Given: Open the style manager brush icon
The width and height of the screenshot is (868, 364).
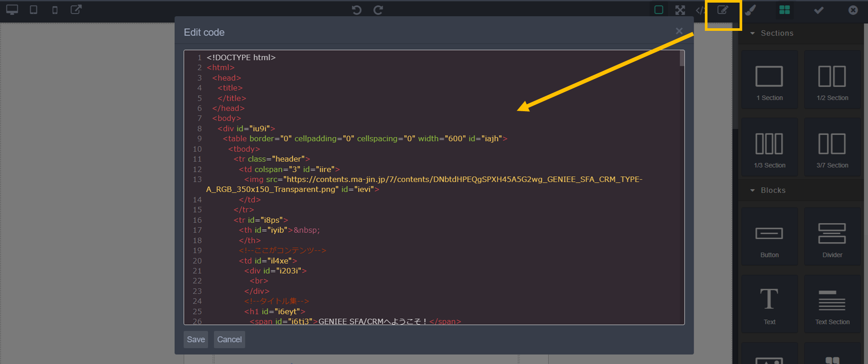Looking at the screenshot, I should click(x=750, y=10).
